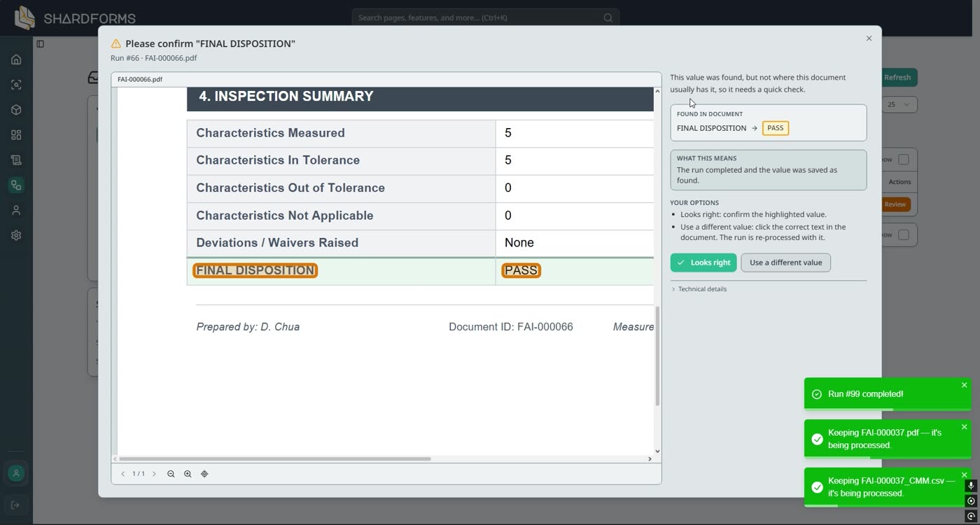Click the logout icon in sidebar
980x525 pixels.
click(x=16, y=505)
